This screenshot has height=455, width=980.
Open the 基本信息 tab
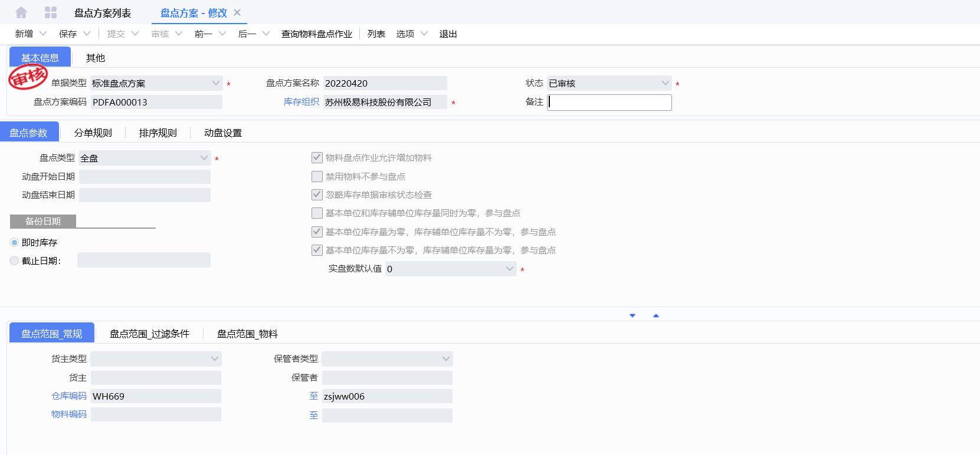(x=40, y=57)
